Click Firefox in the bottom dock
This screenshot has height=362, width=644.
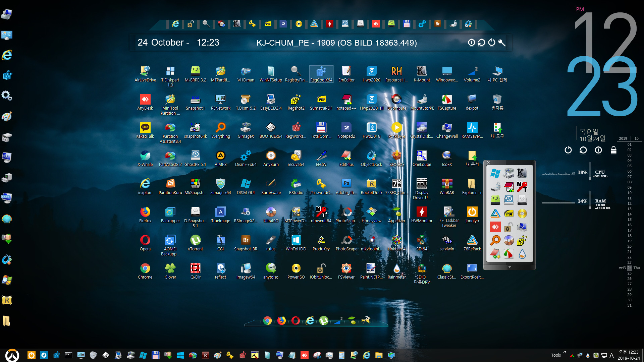pos(281,321)
